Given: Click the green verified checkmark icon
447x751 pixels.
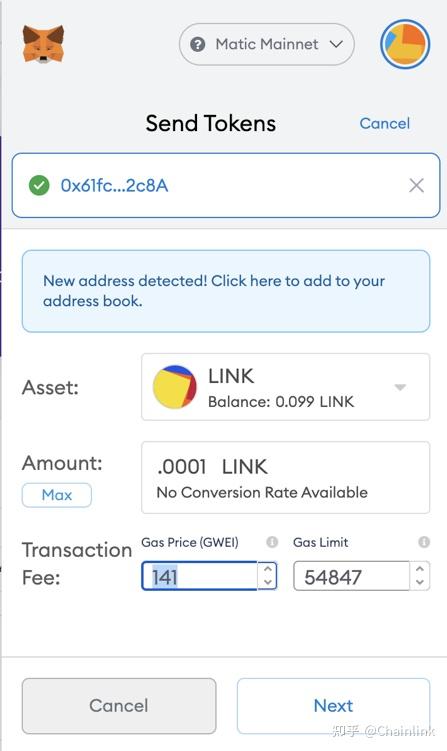Looking at the screenshot, I should coord(39,185).
